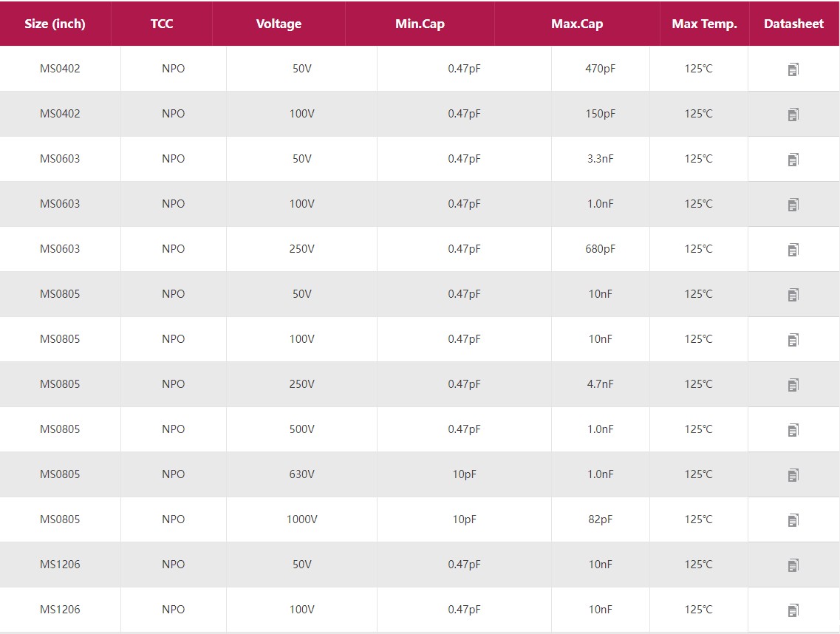Open datasheet for MS0805 50V capacitor

pos(793,295)
